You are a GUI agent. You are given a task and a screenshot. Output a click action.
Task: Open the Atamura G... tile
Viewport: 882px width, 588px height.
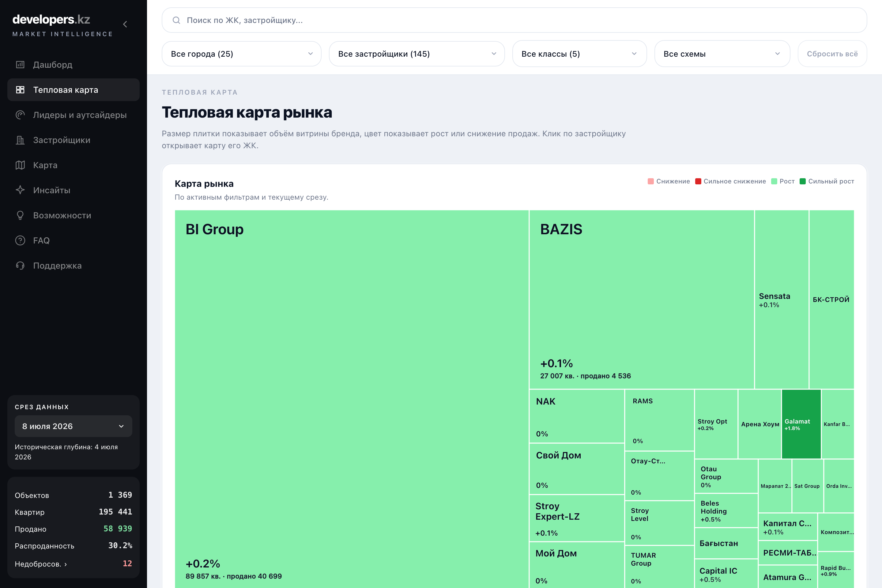(788, 577)
